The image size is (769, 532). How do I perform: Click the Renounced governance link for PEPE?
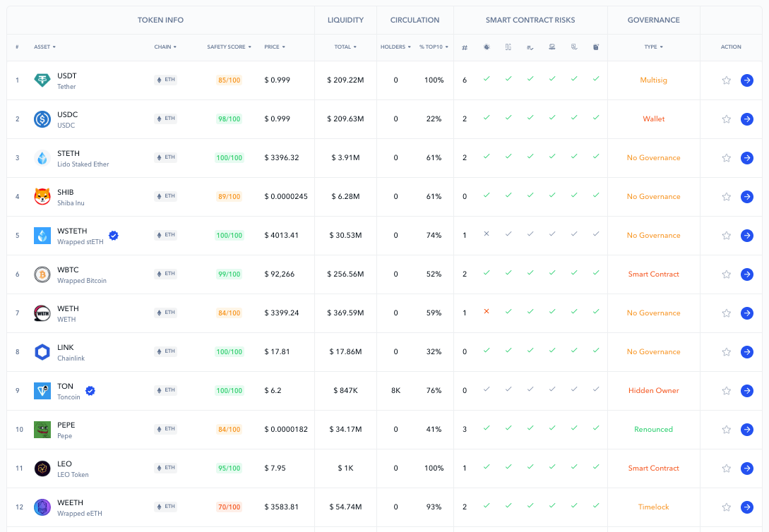(x=654, y=430)
